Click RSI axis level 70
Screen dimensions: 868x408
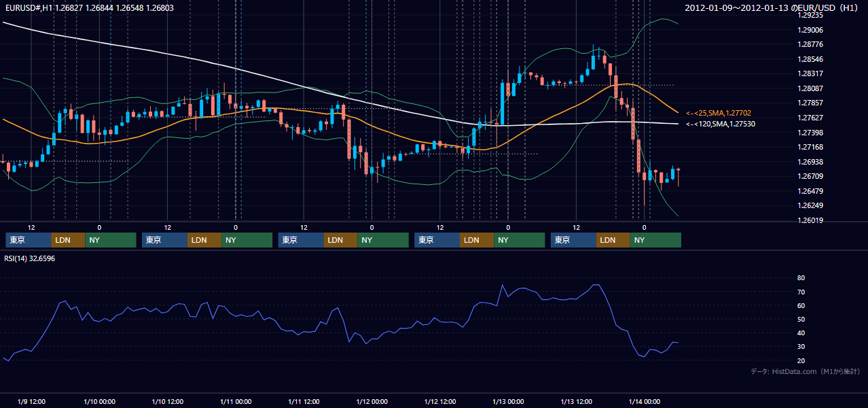point(801,292)
